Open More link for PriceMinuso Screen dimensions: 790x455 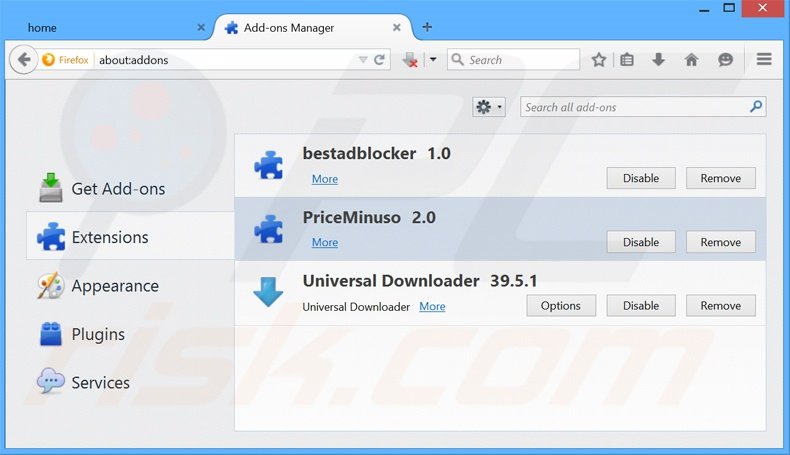click(325, 242)
